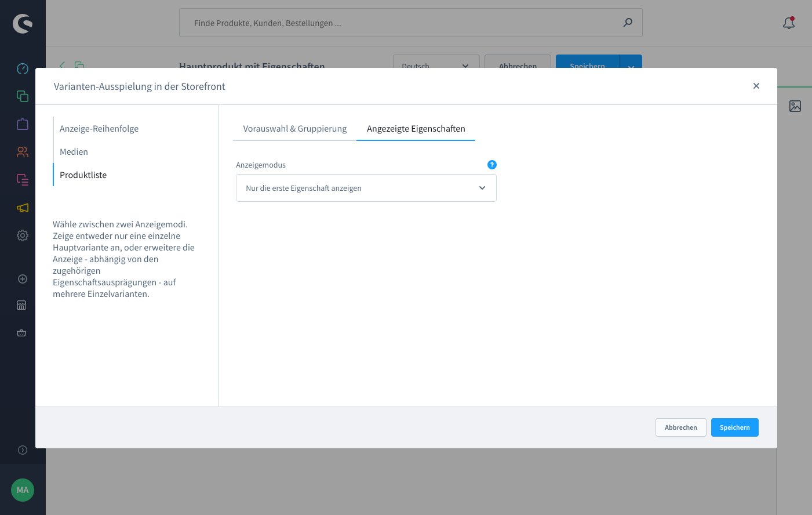812x515 pixels.
Task: Open the Deutsch language dropdown behind modal
Action: coord(436,61)
